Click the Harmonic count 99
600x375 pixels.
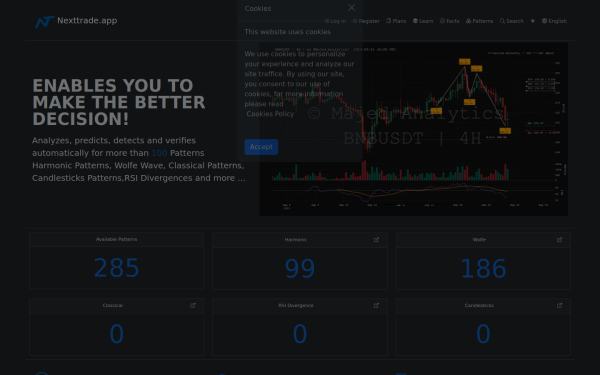(x=300, y=269)
